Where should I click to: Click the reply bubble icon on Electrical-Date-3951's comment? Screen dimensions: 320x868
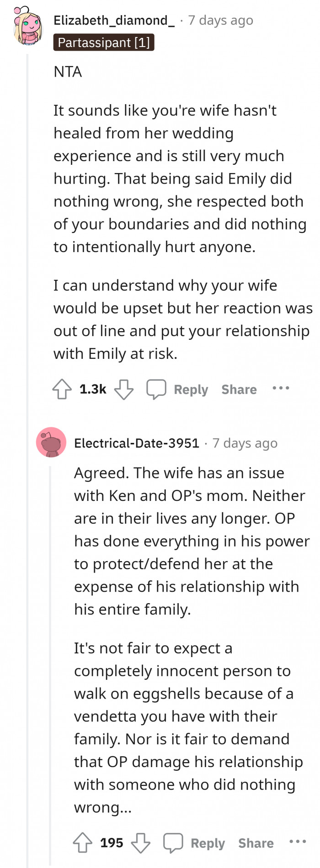tap(173, 842)
